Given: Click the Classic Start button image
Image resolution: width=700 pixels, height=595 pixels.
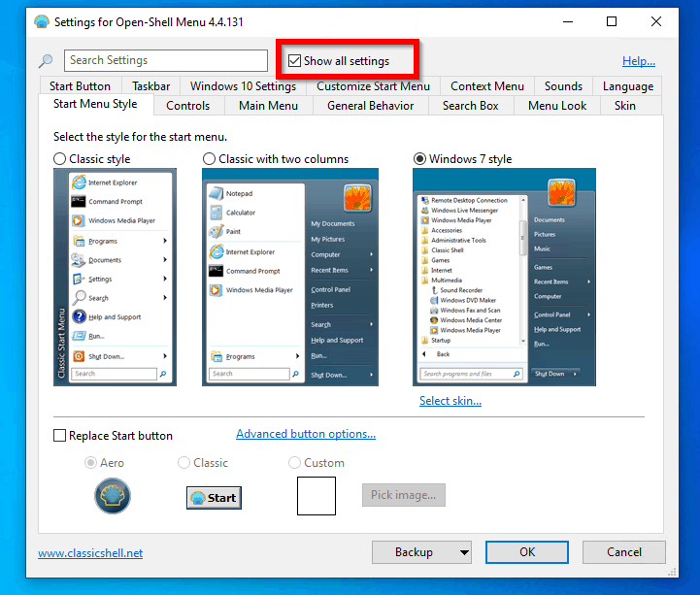Looking at the screenshot, I should 214,497.
